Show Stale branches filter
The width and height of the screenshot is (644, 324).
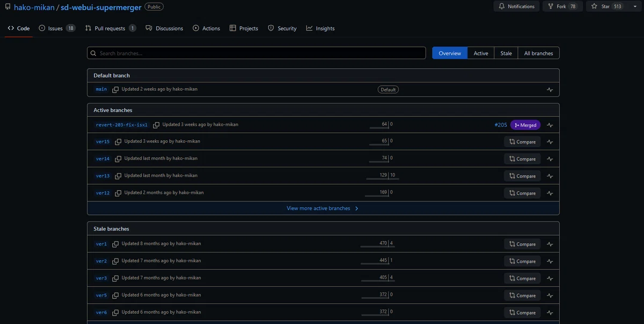[506, 53]
